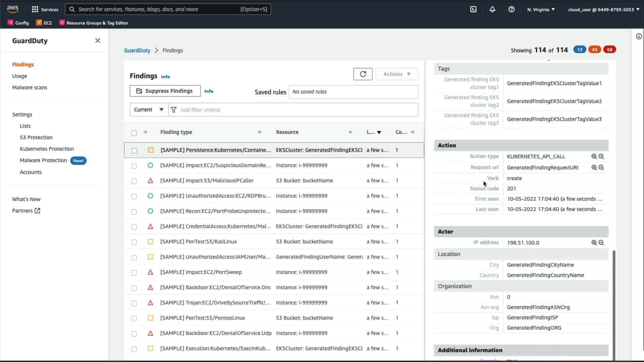Close the GuardDuty sidebar panel
Viewport: 644px width, 362px height.
98,41
